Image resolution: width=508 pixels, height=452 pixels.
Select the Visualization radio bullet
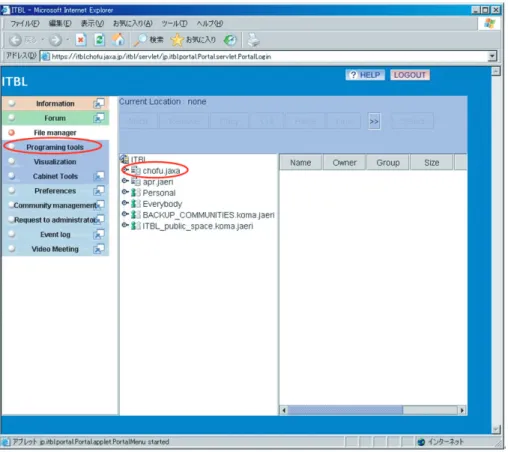pyautogui.click(x=12, y=161)
